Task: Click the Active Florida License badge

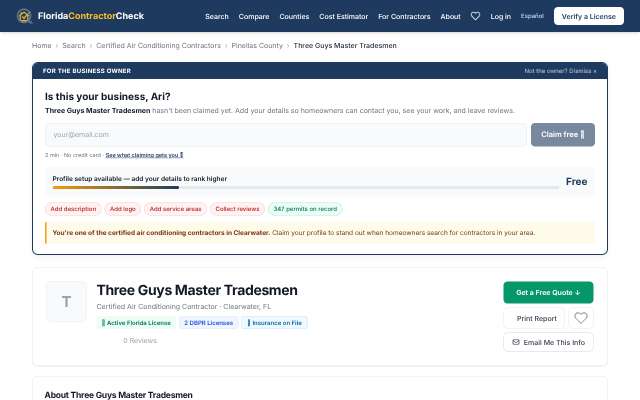Action: (x=136, y=322)
